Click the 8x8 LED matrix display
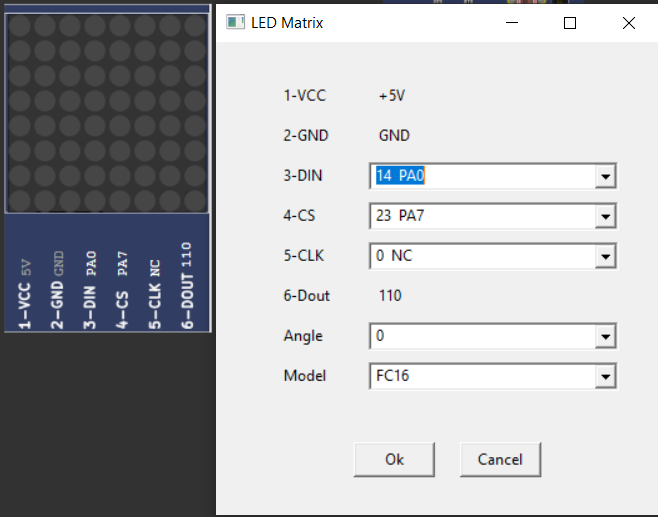Screen dimensions: 658x517 [x=107, y=113]
